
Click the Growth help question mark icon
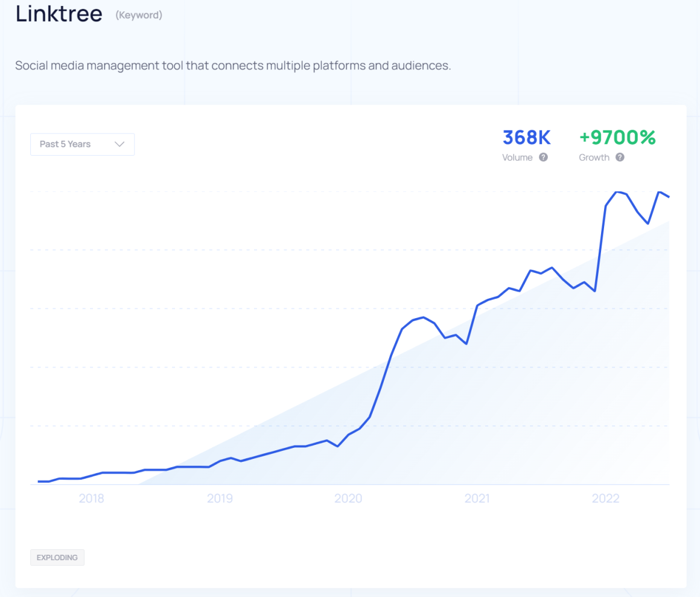pos(620,157)
